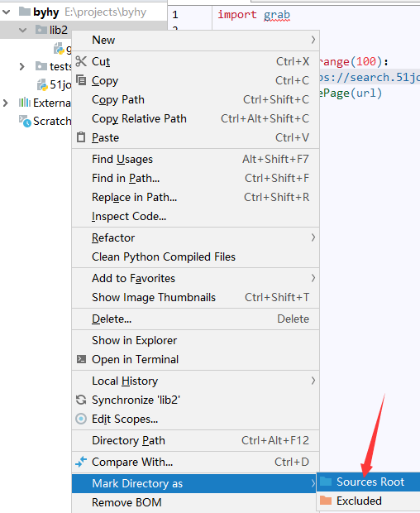The width and height of the screenshot is (420, 513).
Task: Click the Paste clipboard icon
Action: (x=81, y=137)
